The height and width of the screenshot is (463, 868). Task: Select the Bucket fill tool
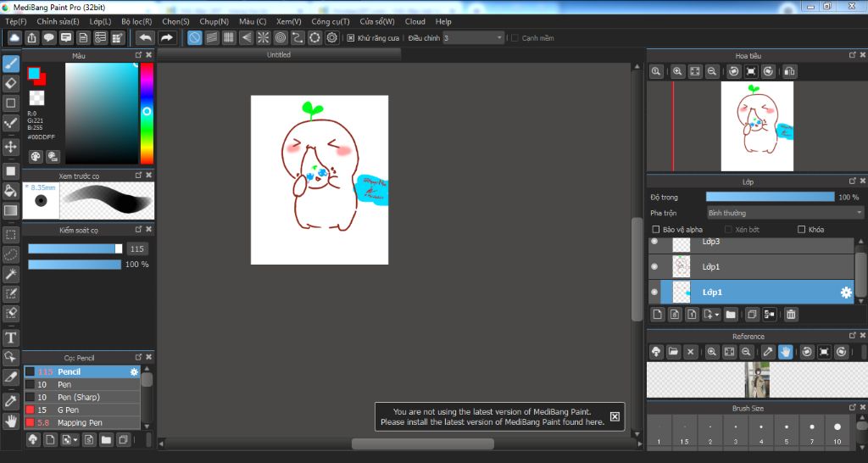click(x=10, y=191)
